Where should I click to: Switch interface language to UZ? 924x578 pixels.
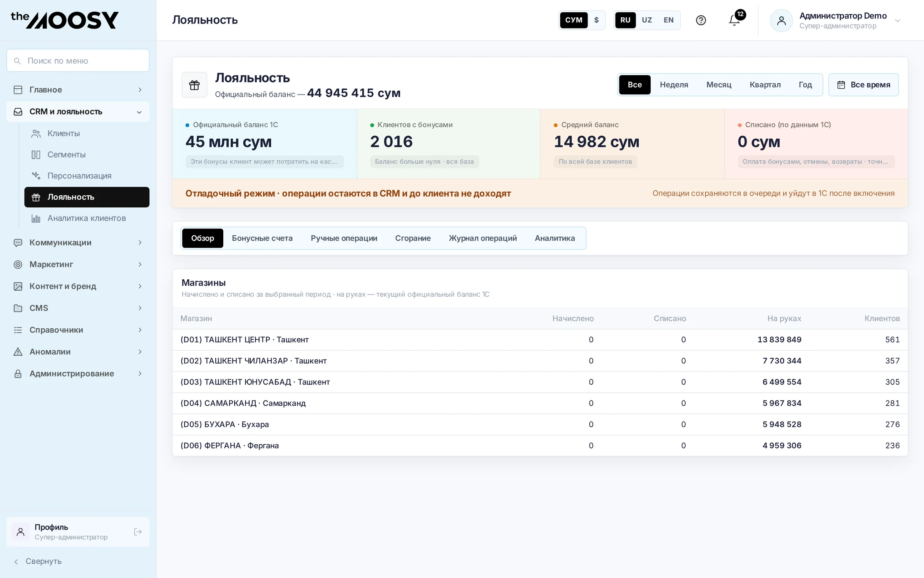tap(647, 20)
